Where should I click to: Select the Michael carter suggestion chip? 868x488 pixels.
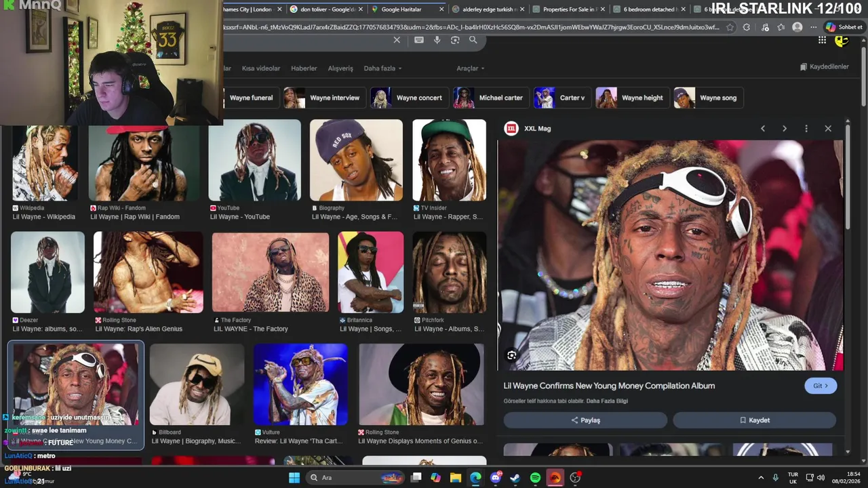[x=491, y=98]
